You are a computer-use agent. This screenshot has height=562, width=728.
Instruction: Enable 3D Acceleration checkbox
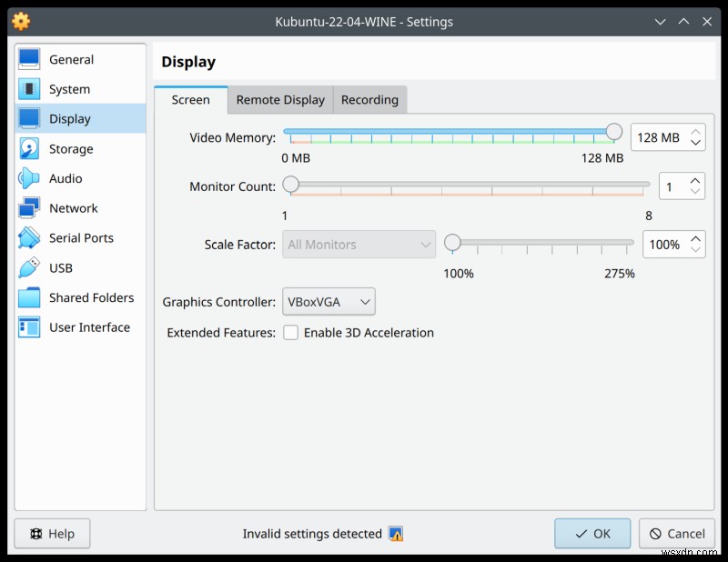pyautogui.click(x=290, y=332)
